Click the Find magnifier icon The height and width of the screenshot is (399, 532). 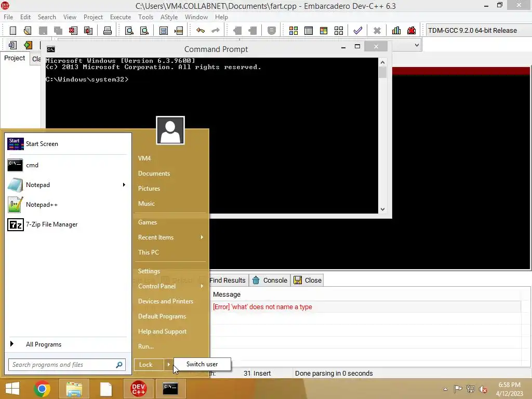click(x=129, y=31)
